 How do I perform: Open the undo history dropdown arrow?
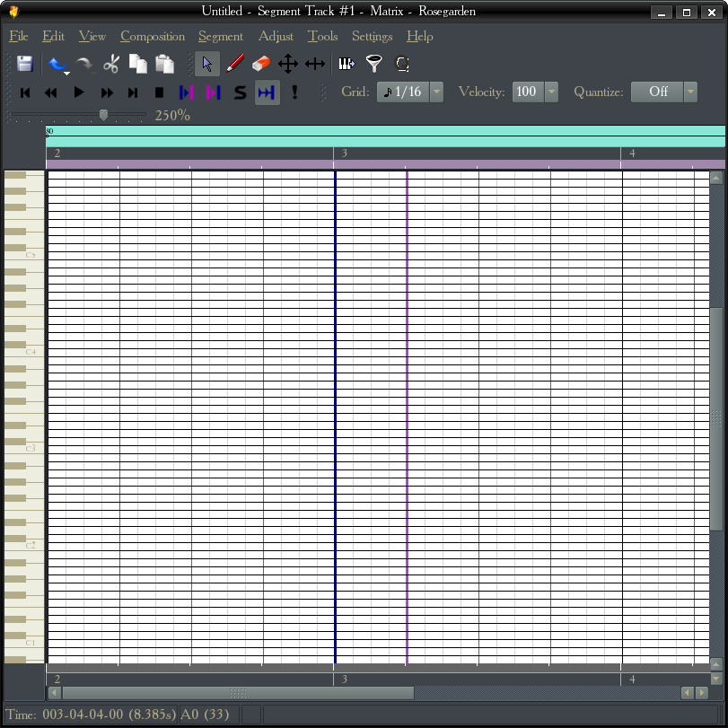pos(66,74)
